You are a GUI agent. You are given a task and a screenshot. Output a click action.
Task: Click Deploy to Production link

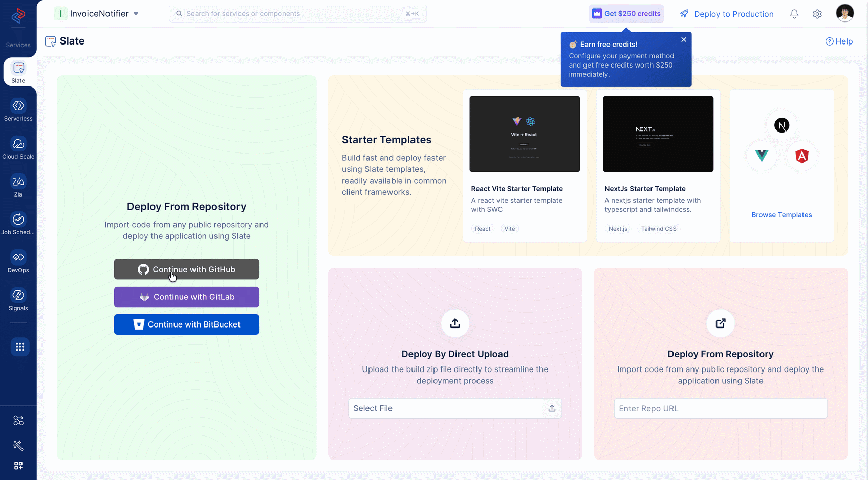(727, 14)
